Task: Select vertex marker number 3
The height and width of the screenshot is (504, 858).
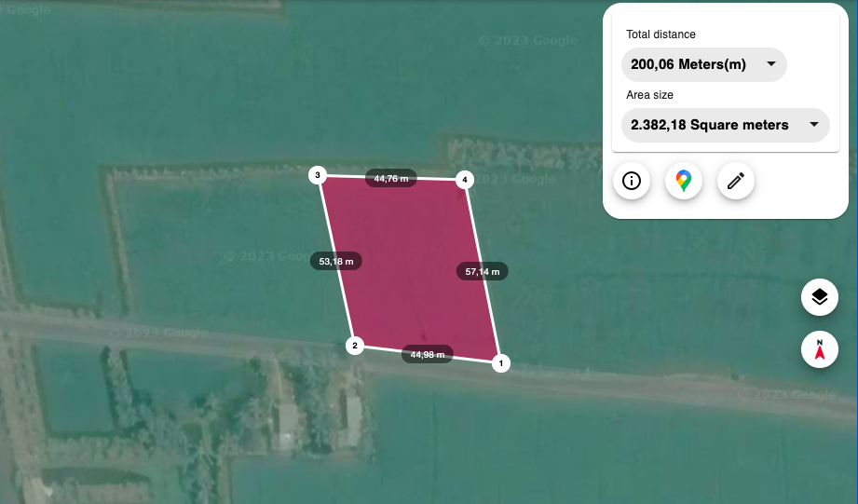Action: point(318,175)
